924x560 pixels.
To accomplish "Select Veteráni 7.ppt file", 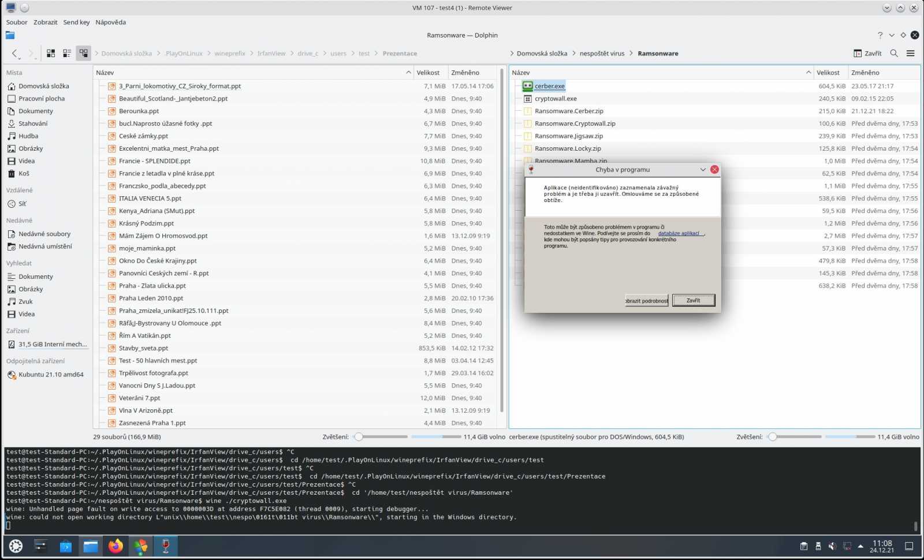I will point(139,398).
